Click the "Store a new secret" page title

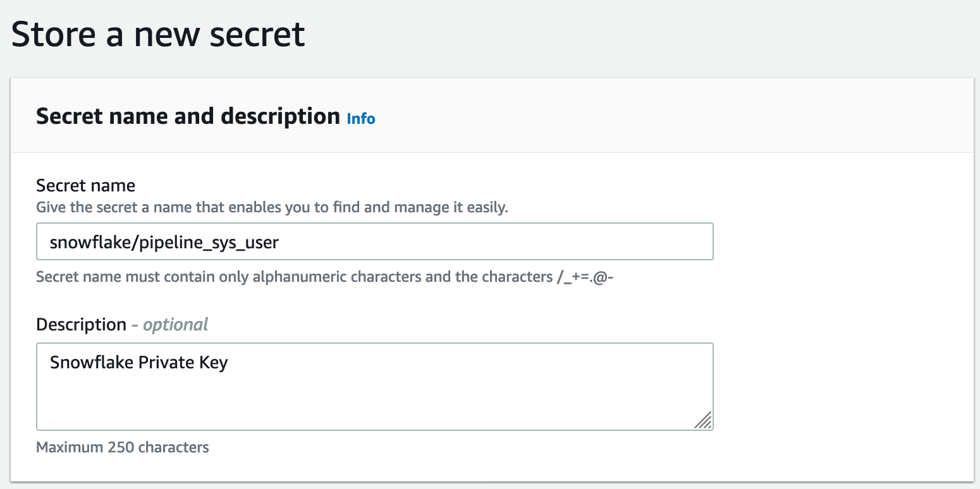pos(158,34)
